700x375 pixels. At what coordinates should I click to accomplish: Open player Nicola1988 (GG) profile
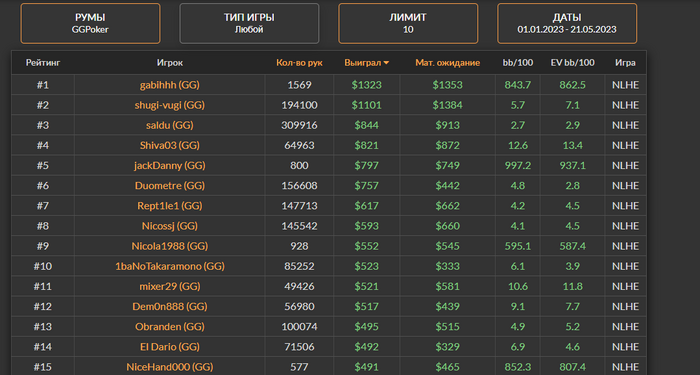point(170,246)
